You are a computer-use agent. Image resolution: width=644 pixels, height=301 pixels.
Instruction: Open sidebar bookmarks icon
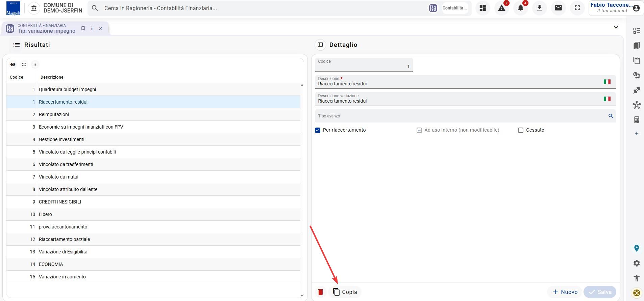pos(637,46)
